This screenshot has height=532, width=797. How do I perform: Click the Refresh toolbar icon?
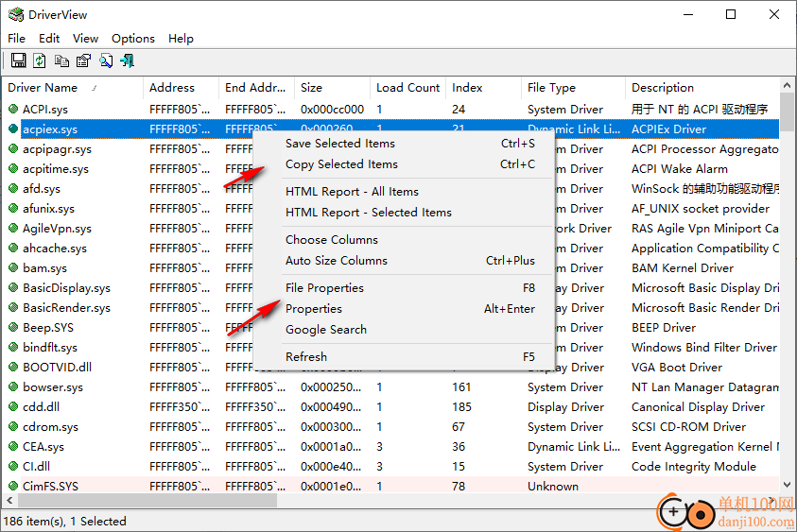(39, 61)
